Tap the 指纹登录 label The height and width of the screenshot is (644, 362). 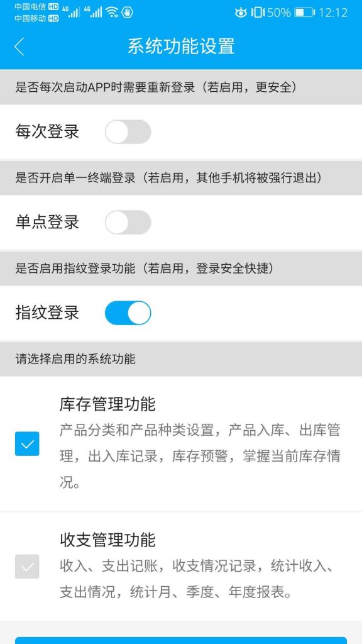(x=47, y=313)
